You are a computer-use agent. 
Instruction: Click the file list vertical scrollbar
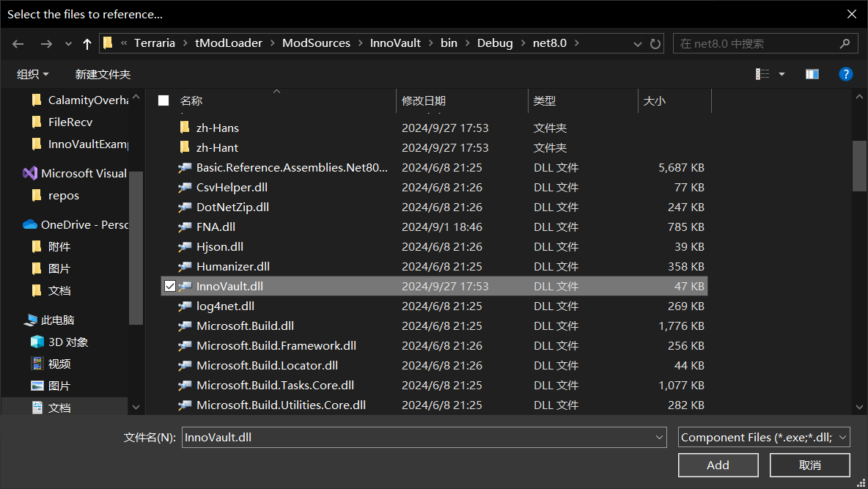(859, 166)
